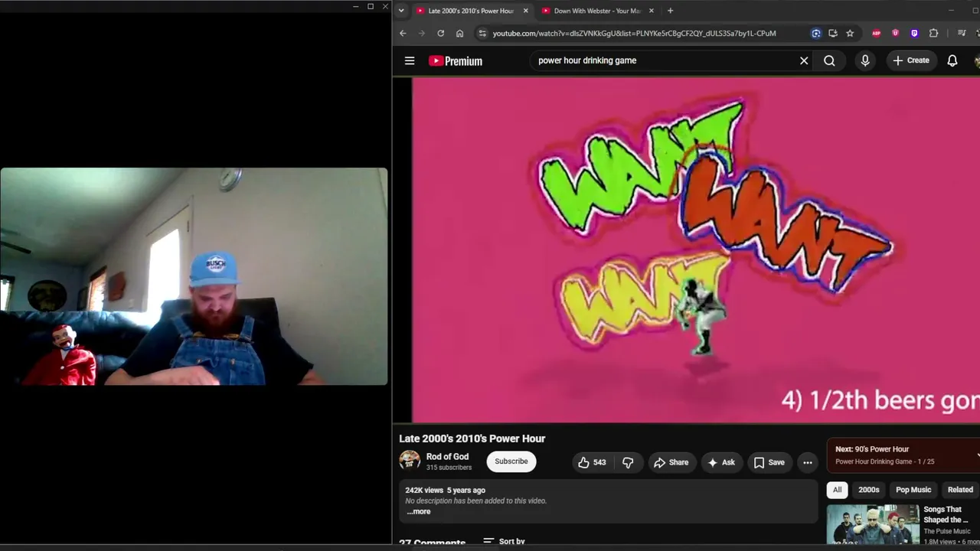Open the comments Sort by menu
Viewport: 980px width, 551px height.
click(504, 541)
